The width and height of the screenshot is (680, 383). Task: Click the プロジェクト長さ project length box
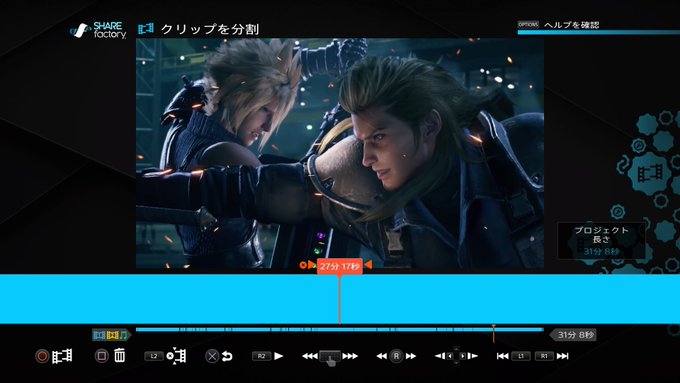pyautogui.click(x=601, y=241)
